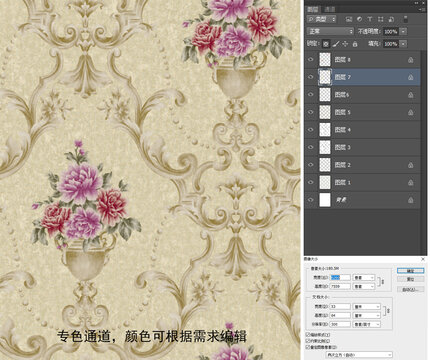Toggle the scale styles checkbox
This screenshot has width=430, height=360.
(308, 334)
